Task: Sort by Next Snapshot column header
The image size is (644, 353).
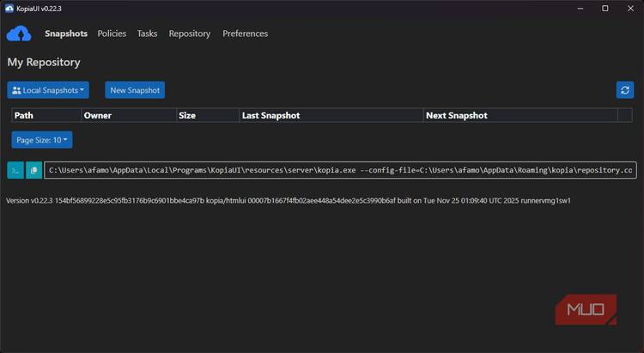Action: (520, 115)
